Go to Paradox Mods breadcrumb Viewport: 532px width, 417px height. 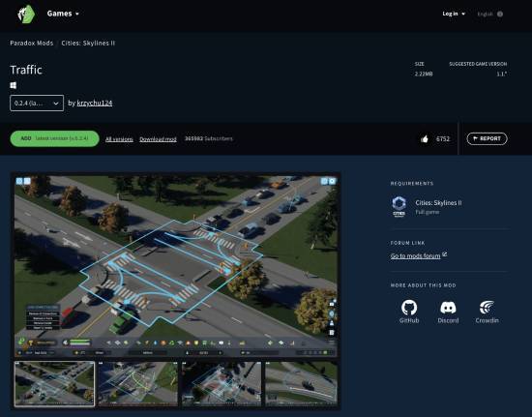[x=32, y=44]
